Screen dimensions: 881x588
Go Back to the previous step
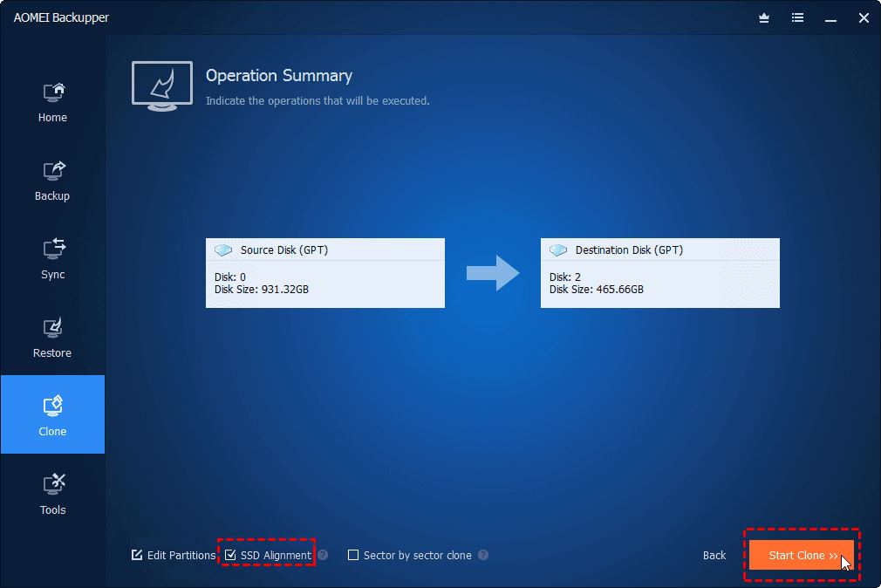coord(714,555)
